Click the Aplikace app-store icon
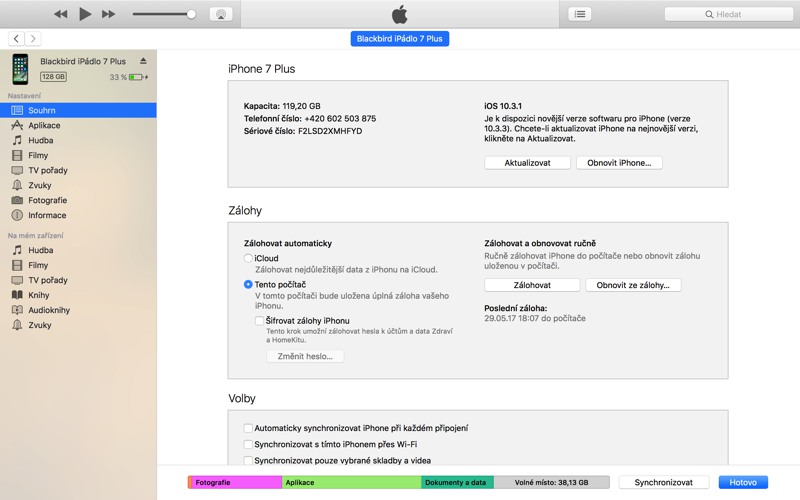The width and height of the screenshot is (800, 500). tap(17, 125)
